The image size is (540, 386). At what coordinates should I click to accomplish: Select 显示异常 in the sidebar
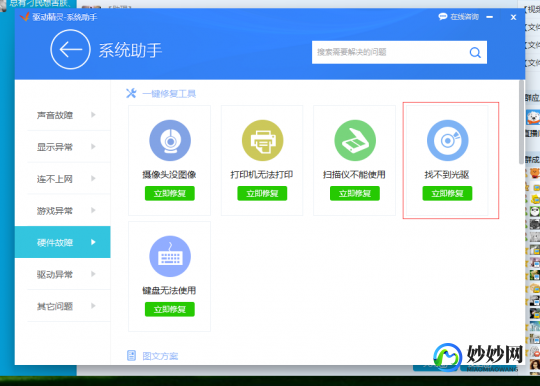(62, 147)
